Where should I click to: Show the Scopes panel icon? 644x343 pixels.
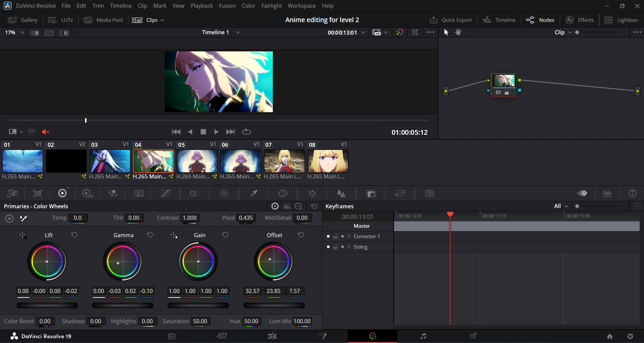[x=607, y=193]
